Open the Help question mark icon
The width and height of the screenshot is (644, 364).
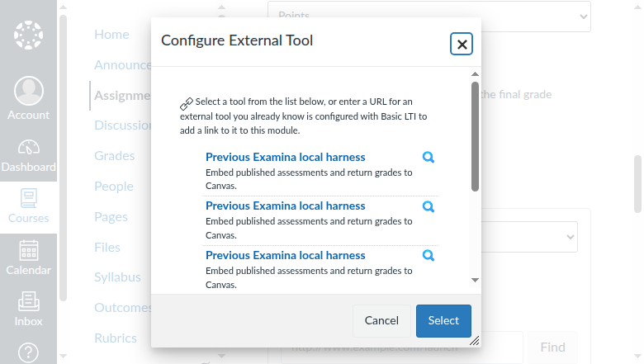[x=28, y=352]
